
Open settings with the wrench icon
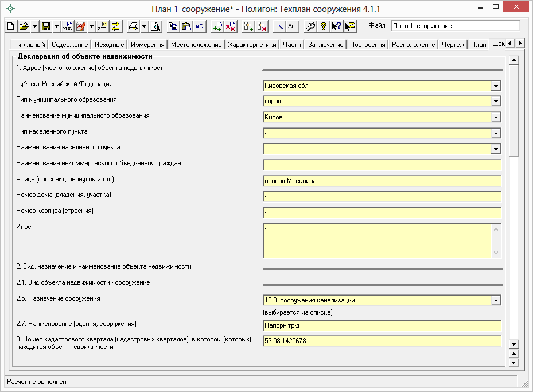[x=310, y=26]
